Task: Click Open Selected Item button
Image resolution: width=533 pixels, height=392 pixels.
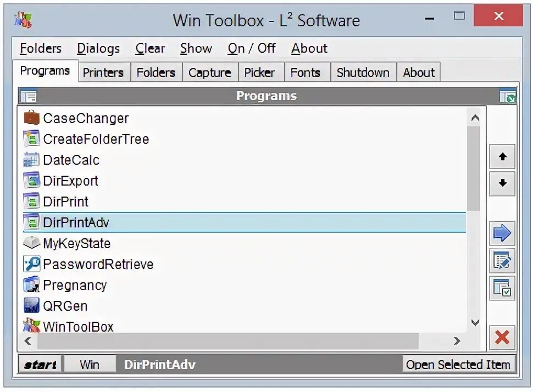Action: (x=458, y=365)
